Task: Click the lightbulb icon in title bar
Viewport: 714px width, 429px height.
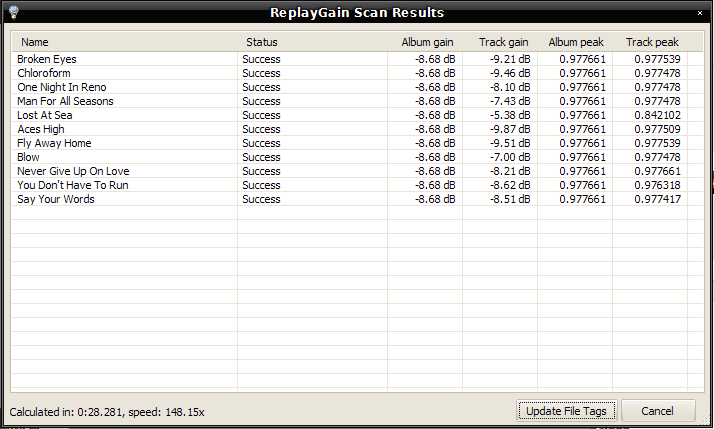Action: tap(13, 12)
